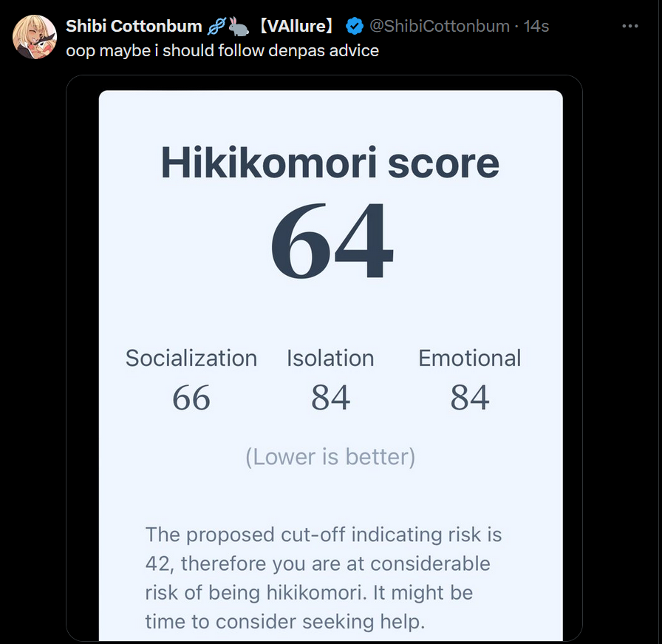Click the rabbit emoji in display name
This screenshot has height=644, width=662.
tap(238, 27)
